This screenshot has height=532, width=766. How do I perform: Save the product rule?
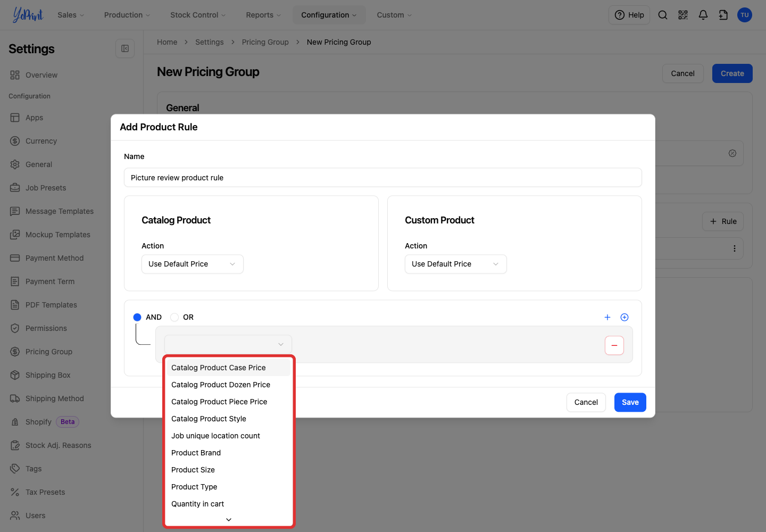click(x=630, y=402)
